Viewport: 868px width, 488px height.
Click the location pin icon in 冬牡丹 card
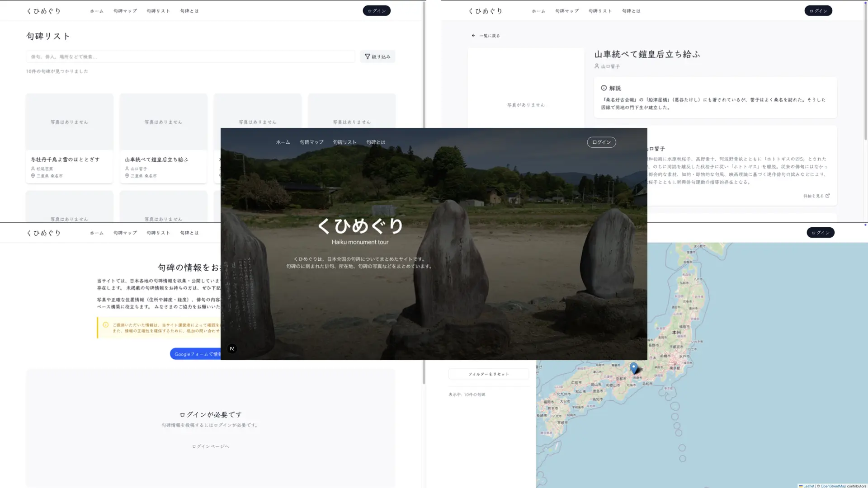pyautogui.click(x=33, y=176)
